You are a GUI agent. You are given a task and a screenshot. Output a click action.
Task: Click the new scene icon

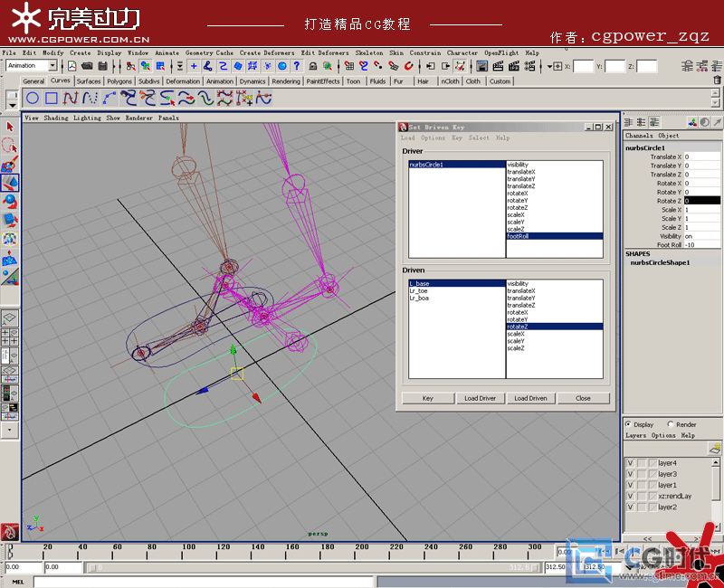point(72,66)
